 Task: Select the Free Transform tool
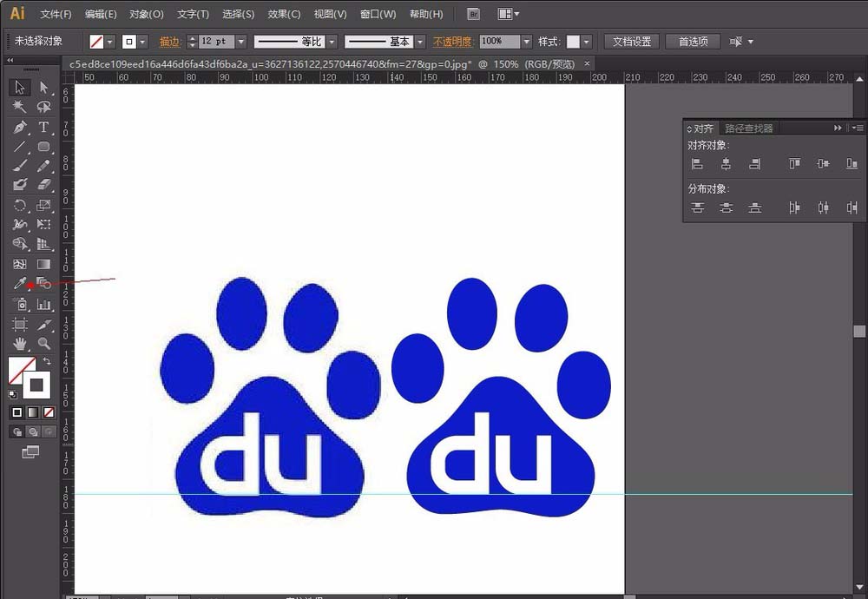43,224
